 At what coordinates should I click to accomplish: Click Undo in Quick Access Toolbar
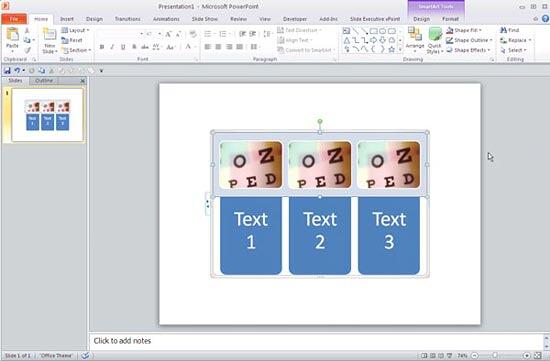click(17, 71)
